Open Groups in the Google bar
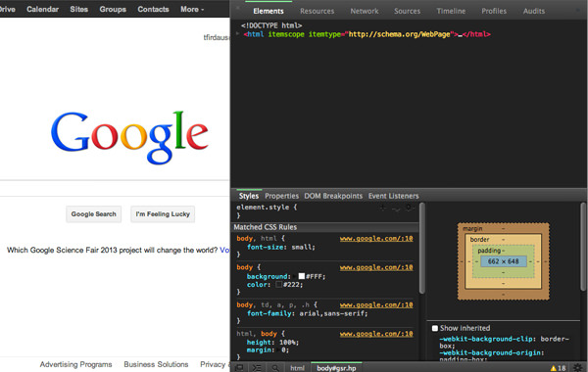This screenshot has width=588, height=372. [113, 9]
